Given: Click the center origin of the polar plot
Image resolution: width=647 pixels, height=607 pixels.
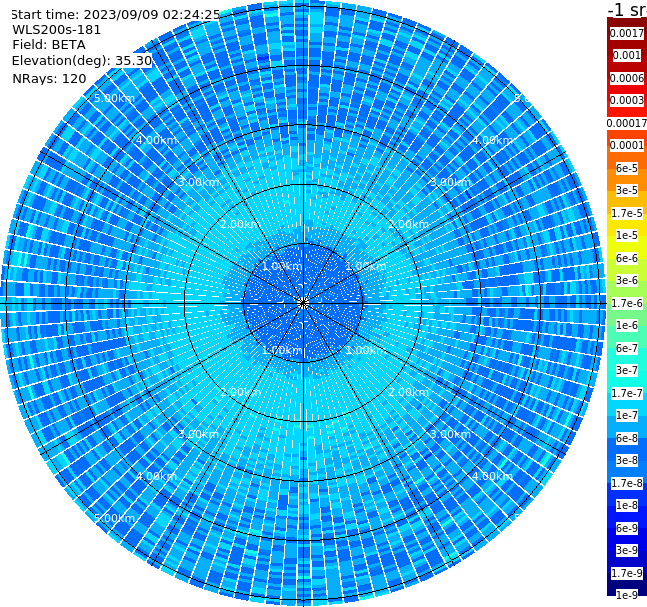Looking at the screenshot, I should 303,303.
